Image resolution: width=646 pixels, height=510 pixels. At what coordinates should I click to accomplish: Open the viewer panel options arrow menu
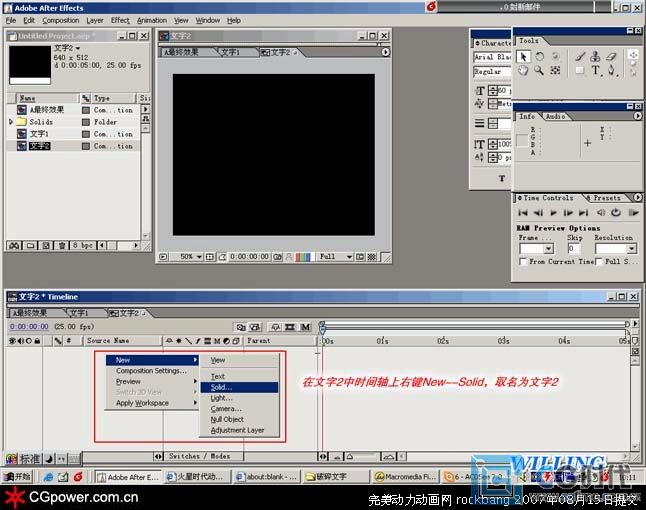(385, 52)
